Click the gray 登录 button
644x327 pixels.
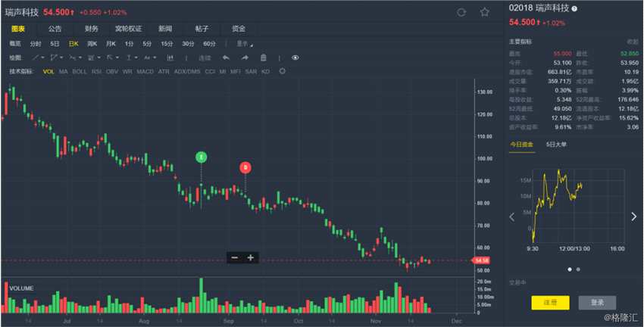click(x=597, y=302)
